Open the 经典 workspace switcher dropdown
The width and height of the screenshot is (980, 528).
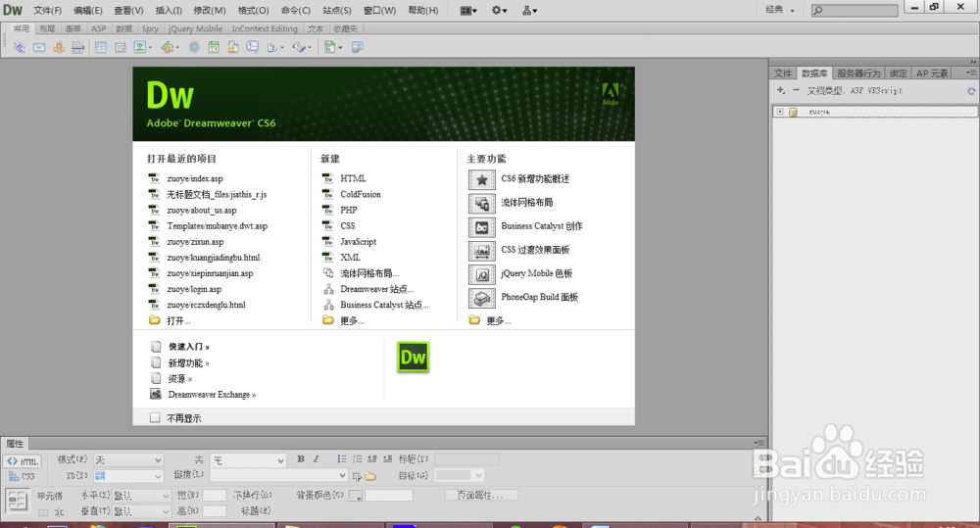(780, 10)
